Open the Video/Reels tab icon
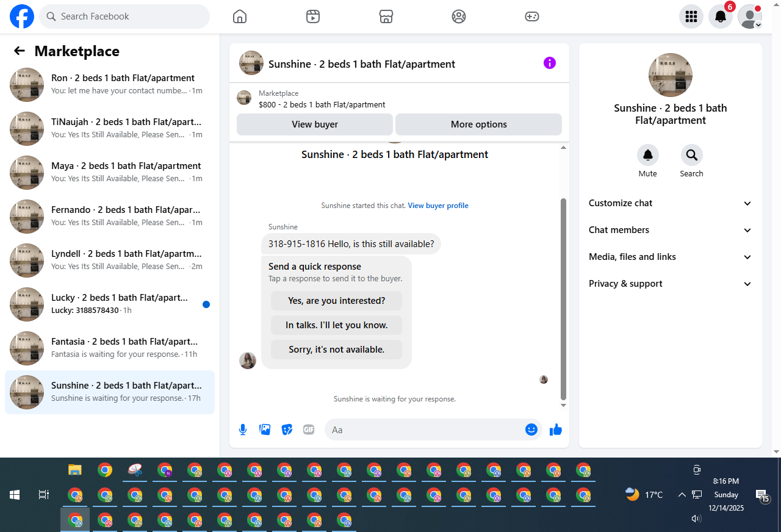Image resolution: width=781 pixels, height=532 pixels. tap(313, 16)
